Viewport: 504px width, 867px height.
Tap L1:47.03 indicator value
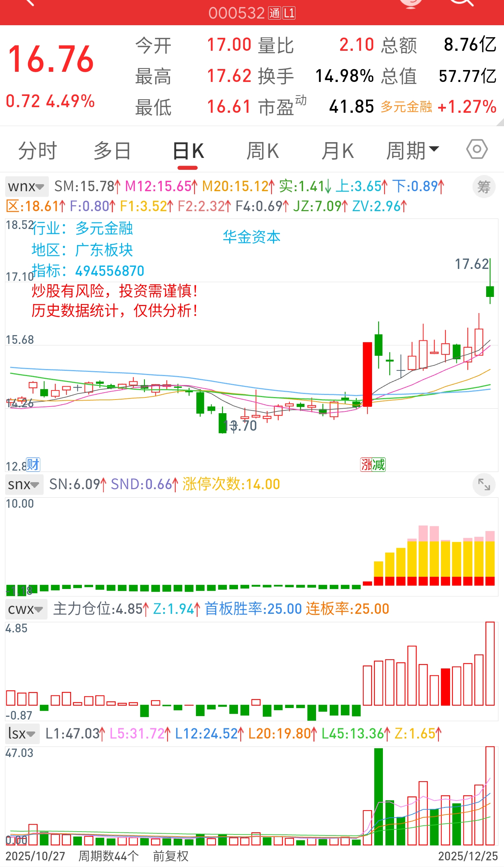pos(75,734)
